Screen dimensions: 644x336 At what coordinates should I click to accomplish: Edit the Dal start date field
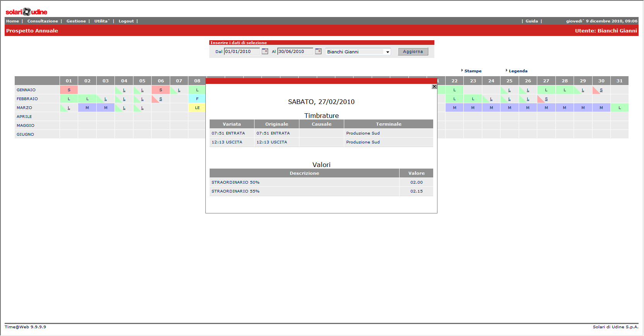(242, 51)
